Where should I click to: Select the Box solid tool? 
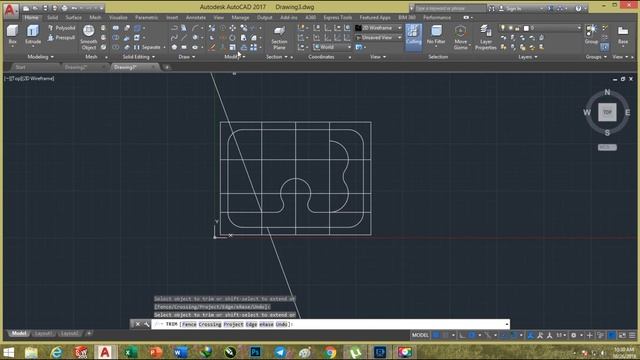(x=12, y=34)
